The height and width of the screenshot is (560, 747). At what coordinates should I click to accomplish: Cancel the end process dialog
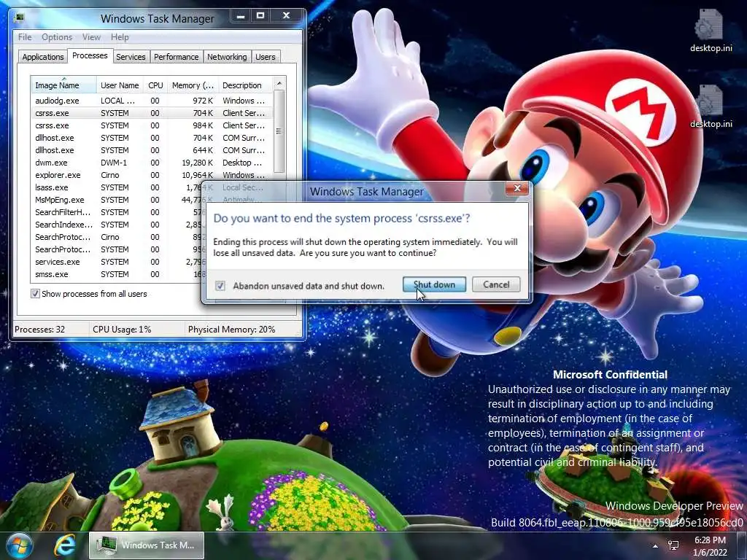pos(496,285)
